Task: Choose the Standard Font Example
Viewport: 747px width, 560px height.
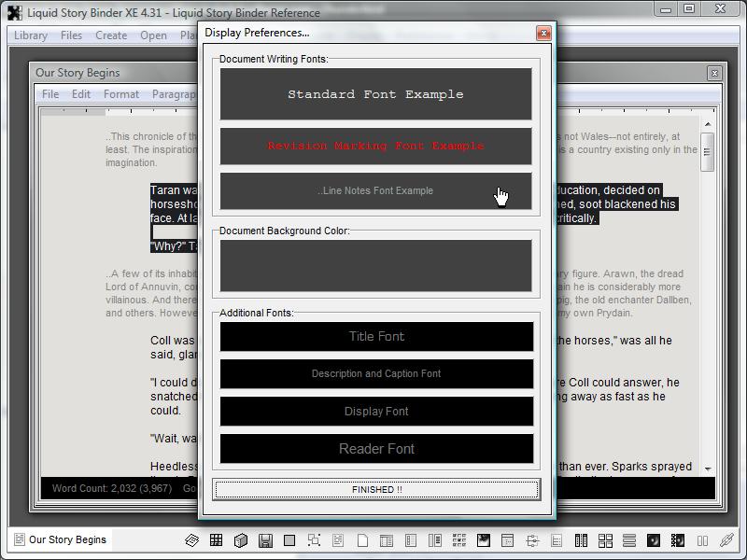Action: (375, 94)
